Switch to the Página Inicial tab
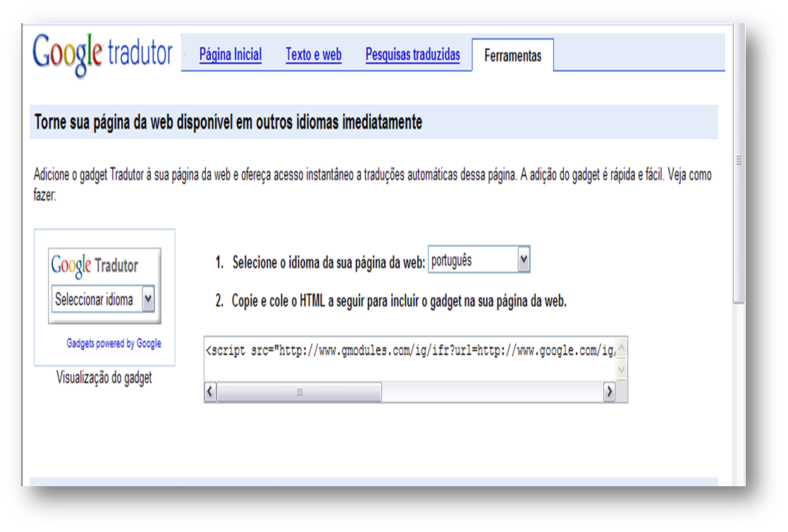 (x=233, y=54)
